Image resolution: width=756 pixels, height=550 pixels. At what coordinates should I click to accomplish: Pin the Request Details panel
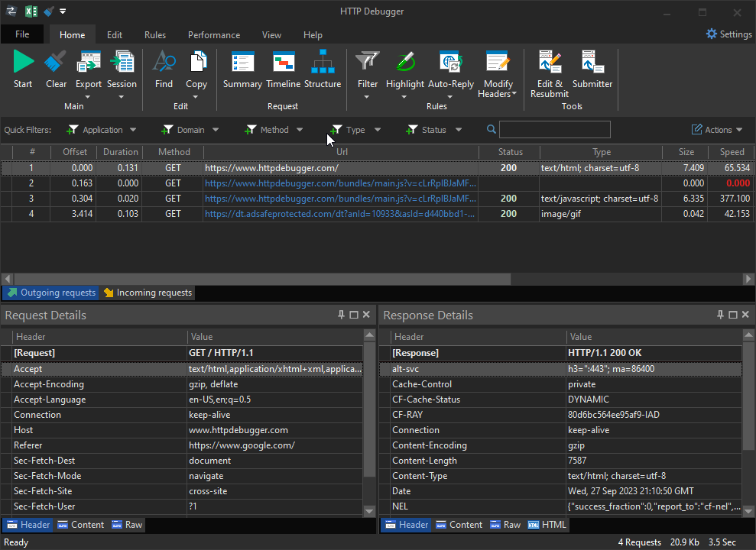[341, 315]
